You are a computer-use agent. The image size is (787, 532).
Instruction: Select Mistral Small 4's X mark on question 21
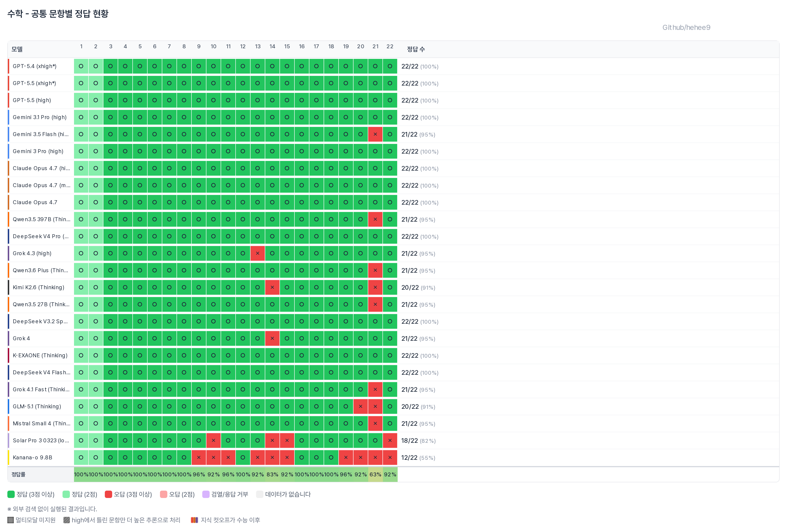pos(375,423)
